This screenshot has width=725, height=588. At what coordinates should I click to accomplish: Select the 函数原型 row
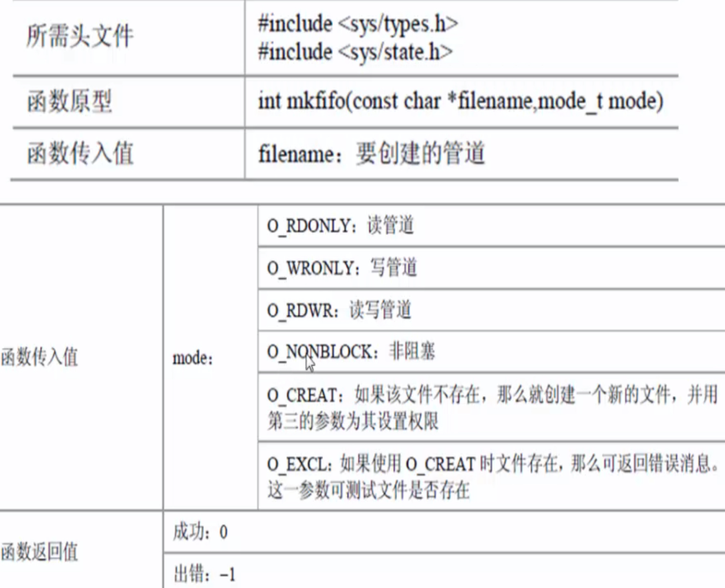[x=362, y=97]
